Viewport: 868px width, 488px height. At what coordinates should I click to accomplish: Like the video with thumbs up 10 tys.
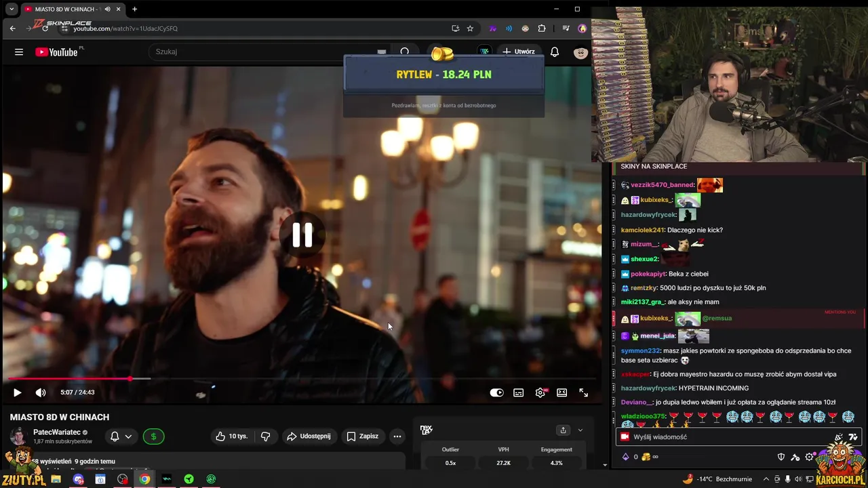tap(232, 436)
